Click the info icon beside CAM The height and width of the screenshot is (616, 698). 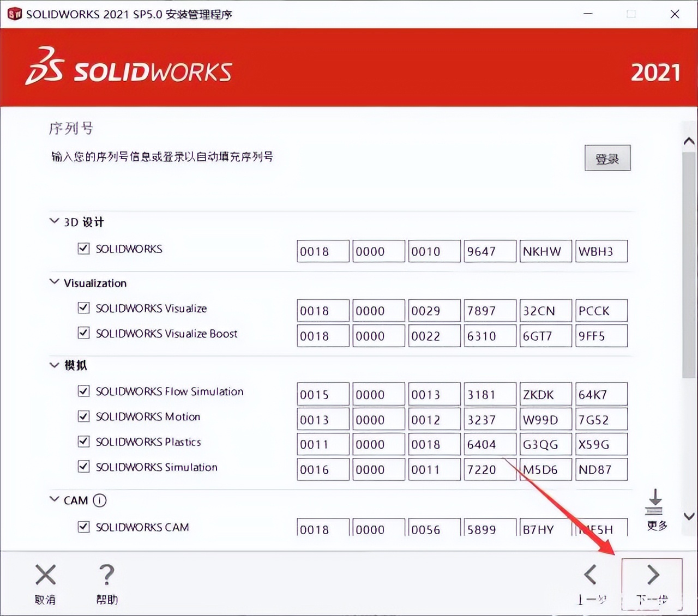click(x=100, y=500)
